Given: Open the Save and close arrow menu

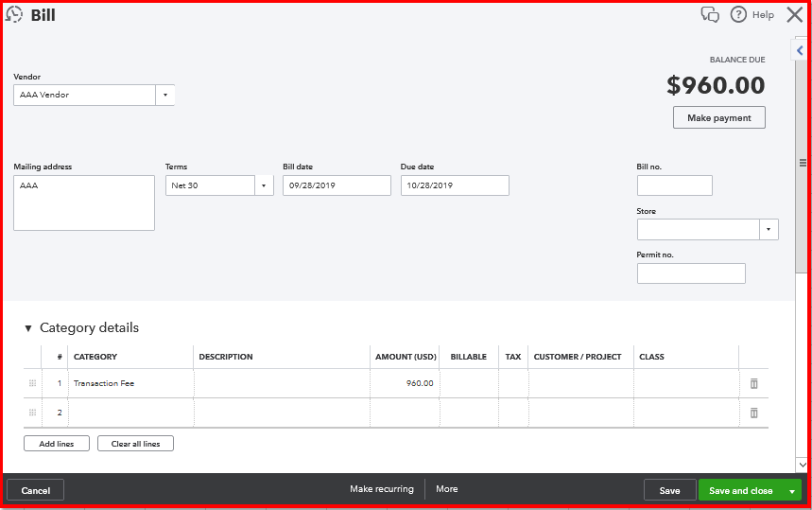Looking at the screenshot, I should coord(792,491).
